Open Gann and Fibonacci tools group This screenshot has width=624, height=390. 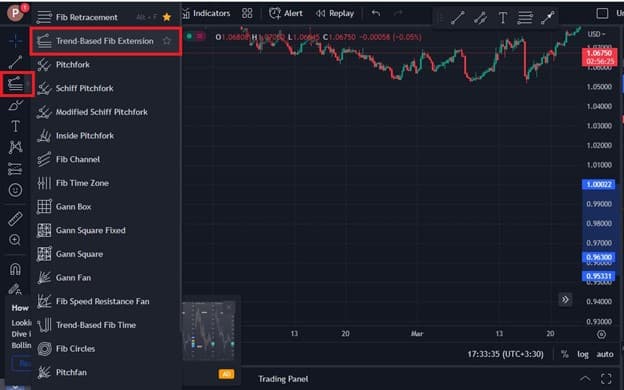pyautogui.click(x=16, y=84)
